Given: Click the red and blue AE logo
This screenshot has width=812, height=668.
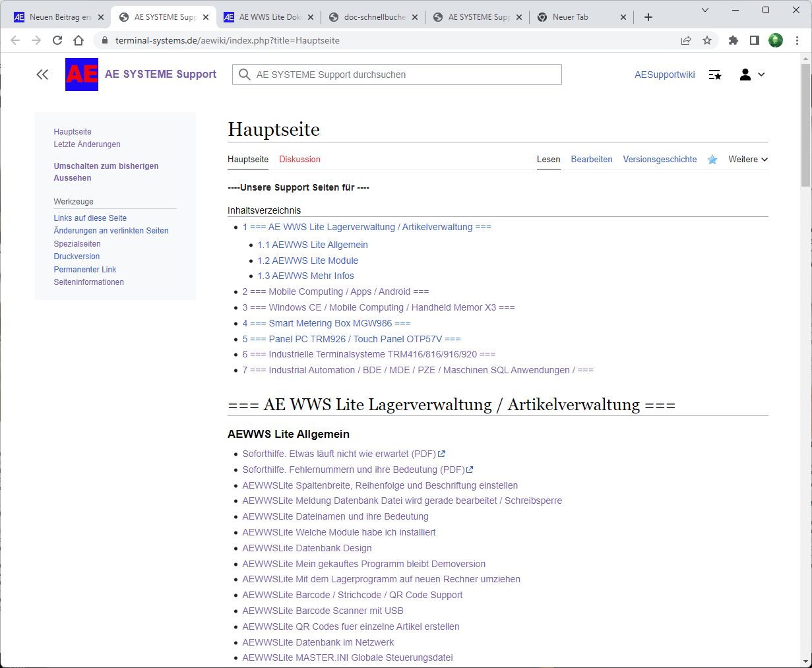Looking at the screenshot, I should 82,75.
